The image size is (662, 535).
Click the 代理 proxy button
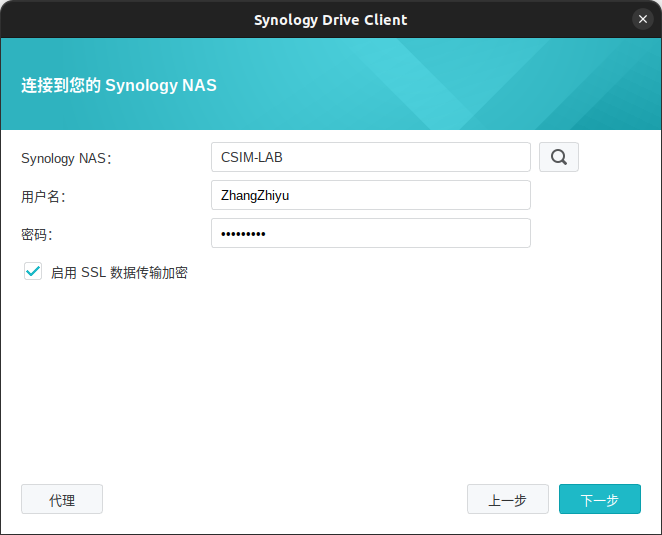(62, 499)
